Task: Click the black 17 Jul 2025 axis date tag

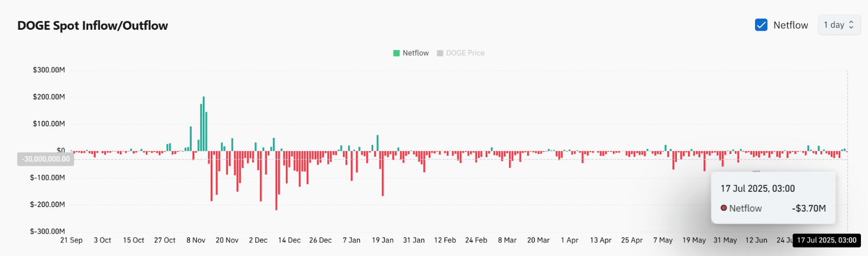Action: click(826, 240)
